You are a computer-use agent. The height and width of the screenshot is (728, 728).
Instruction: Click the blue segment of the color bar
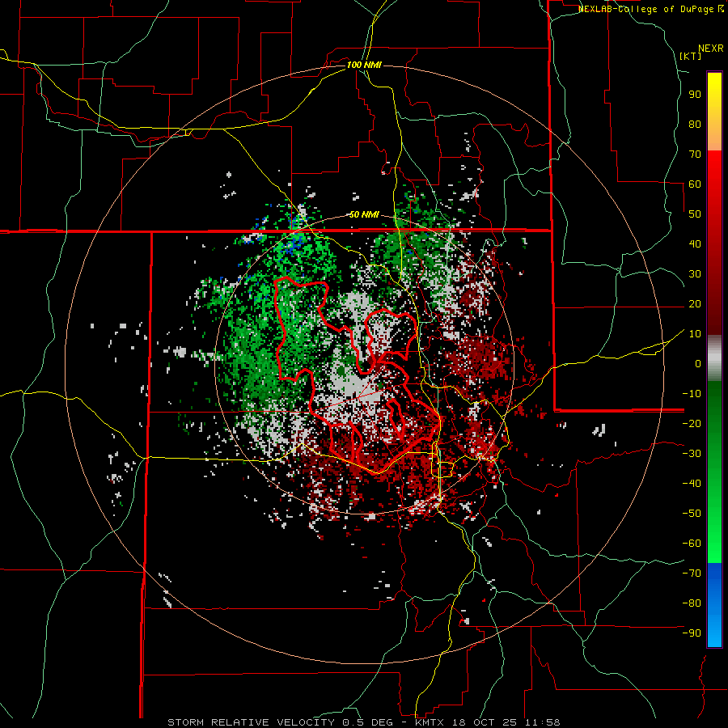(714, 604)
